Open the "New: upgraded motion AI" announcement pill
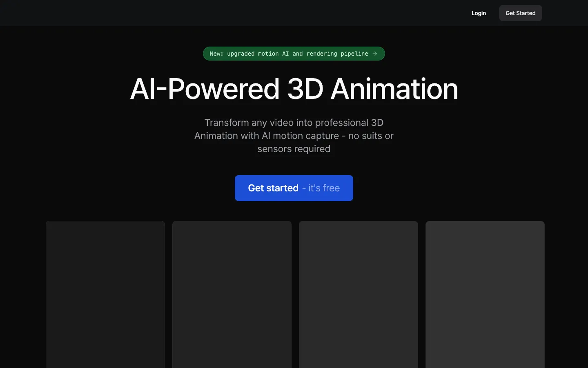 coord(294,54)
